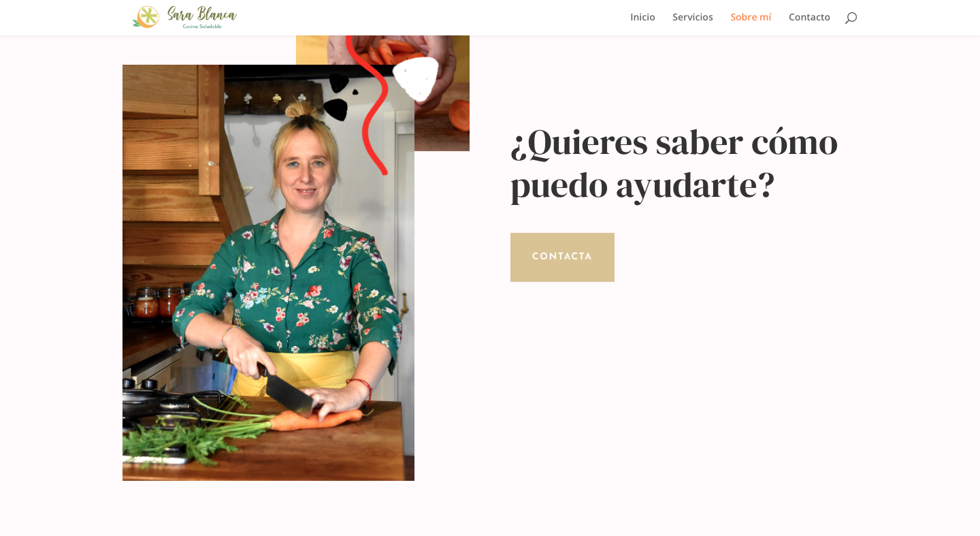The image size is (980, 536).
Task: Click the Sara Blanca logo text
Action: tap(202, 14)
